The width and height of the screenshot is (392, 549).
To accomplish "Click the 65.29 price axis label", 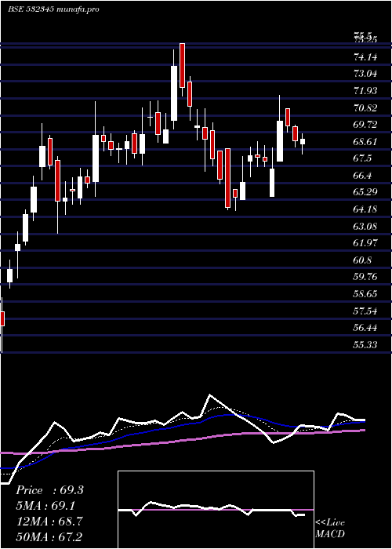I will coord(366,192).
